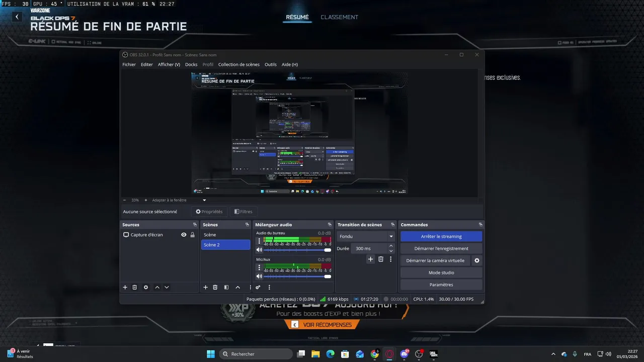Undock the Commandes panel
644x362 pixels.
coord(480,225)
